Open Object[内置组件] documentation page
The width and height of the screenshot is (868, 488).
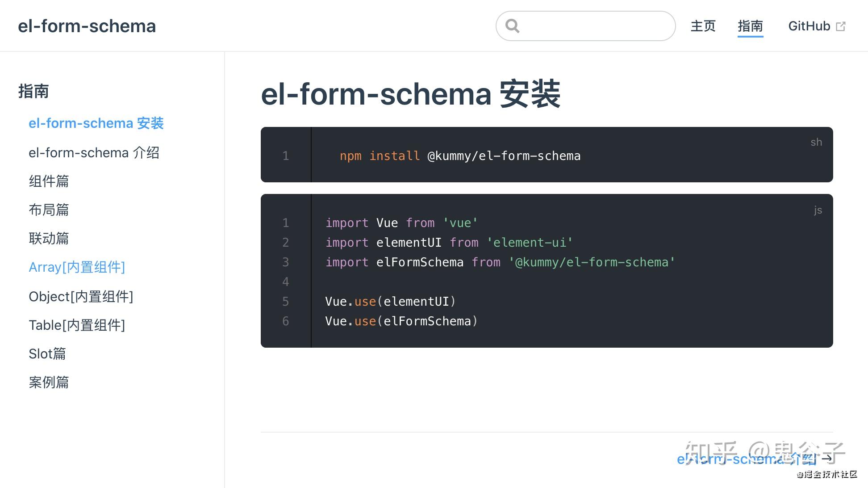pyautogui.click(x=81, y=296)
